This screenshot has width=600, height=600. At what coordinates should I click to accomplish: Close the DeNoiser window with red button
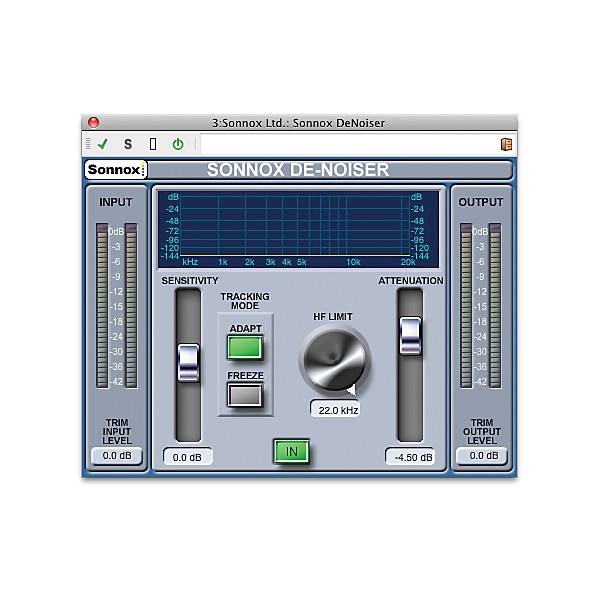[93, 122]
